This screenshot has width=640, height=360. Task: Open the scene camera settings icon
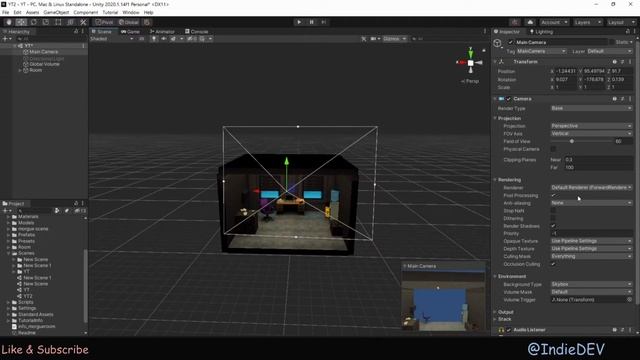click(374, 39)
